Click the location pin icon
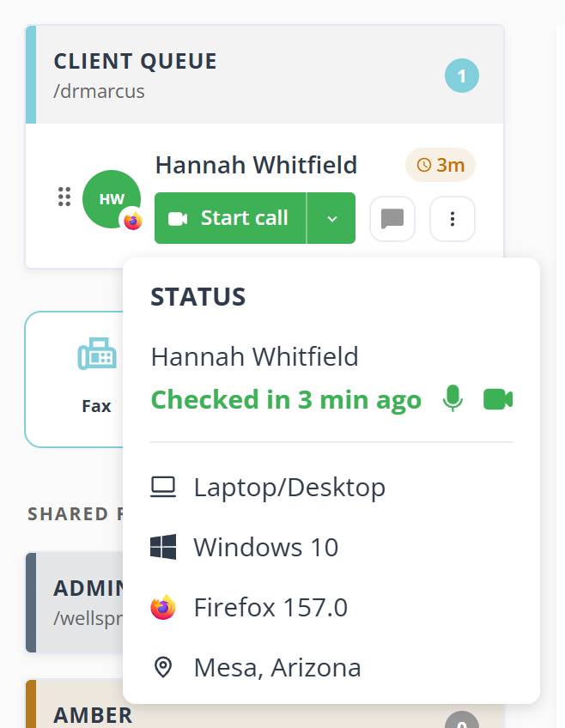565x728 pixels. coord(163,667)
